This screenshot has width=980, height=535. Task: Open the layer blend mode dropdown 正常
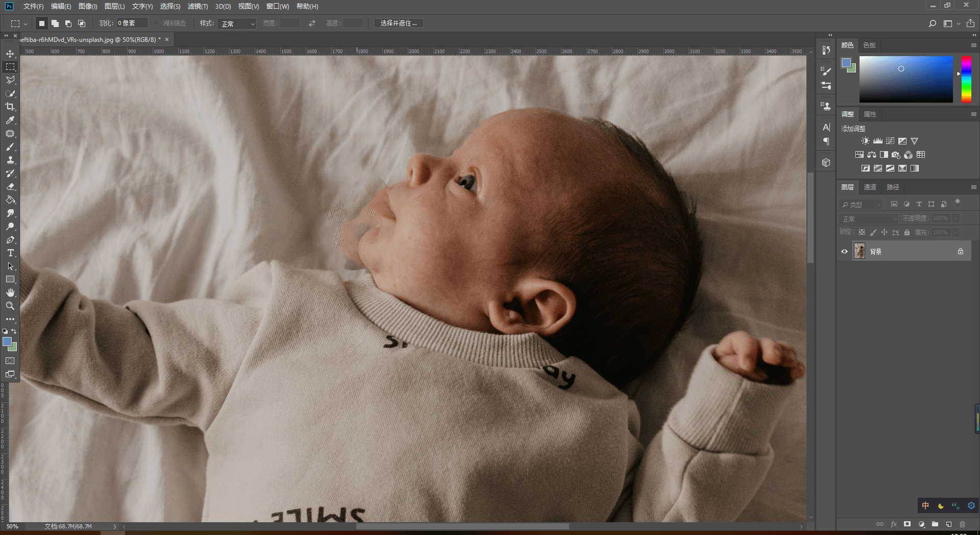[868, 218]
